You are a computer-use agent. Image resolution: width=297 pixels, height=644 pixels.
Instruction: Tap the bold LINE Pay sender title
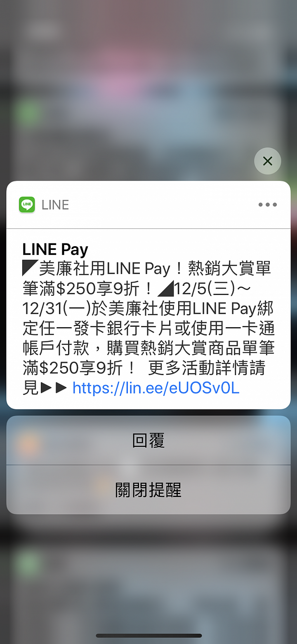[x=55, y=250]
